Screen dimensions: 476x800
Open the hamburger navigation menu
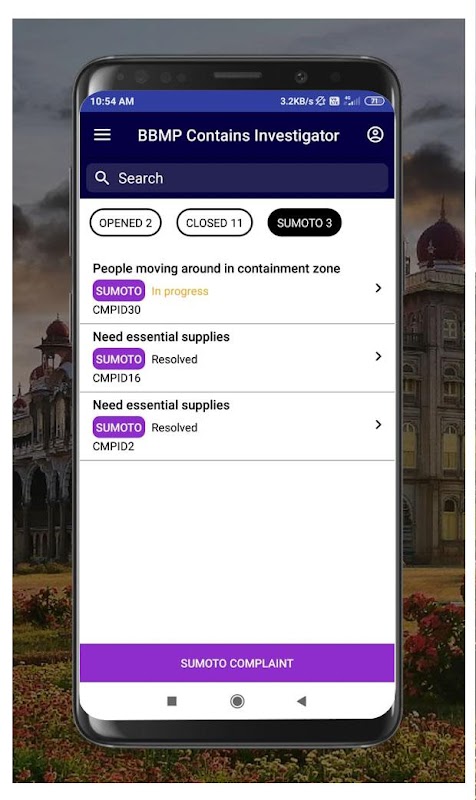click(102, 135)
